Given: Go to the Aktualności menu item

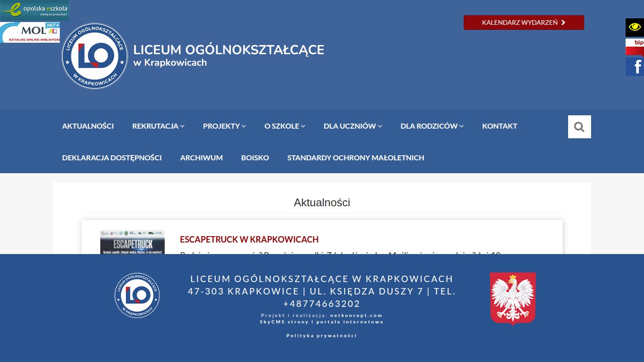Looking at the screenshot, I should (88, 126).
